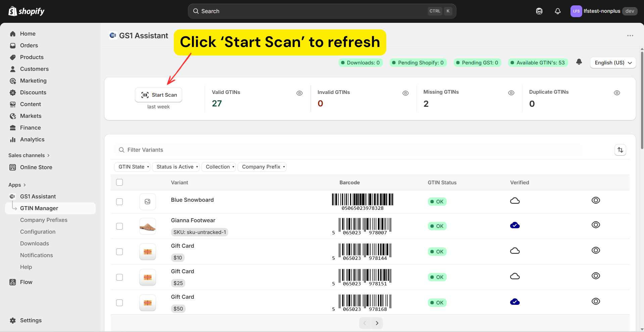Viewport: 644px width, 332px height.
Task: Expand the Company Prefix filter
Action: coord(262,167)
